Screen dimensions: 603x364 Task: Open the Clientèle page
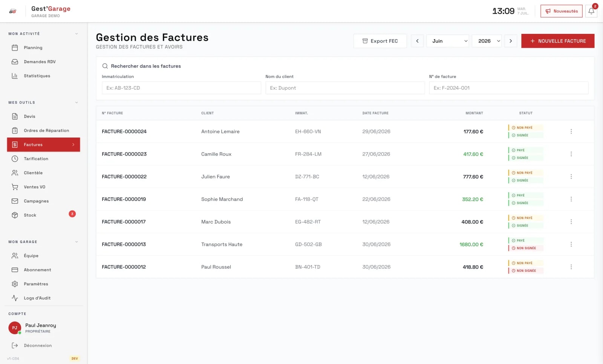(43, 173)
